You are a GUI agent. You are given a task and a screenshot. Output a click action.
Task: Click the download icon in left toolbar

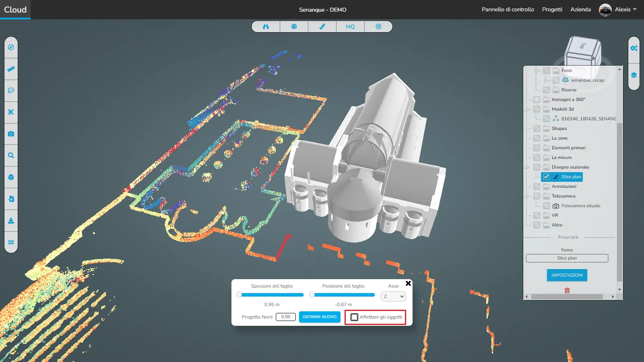11,221
